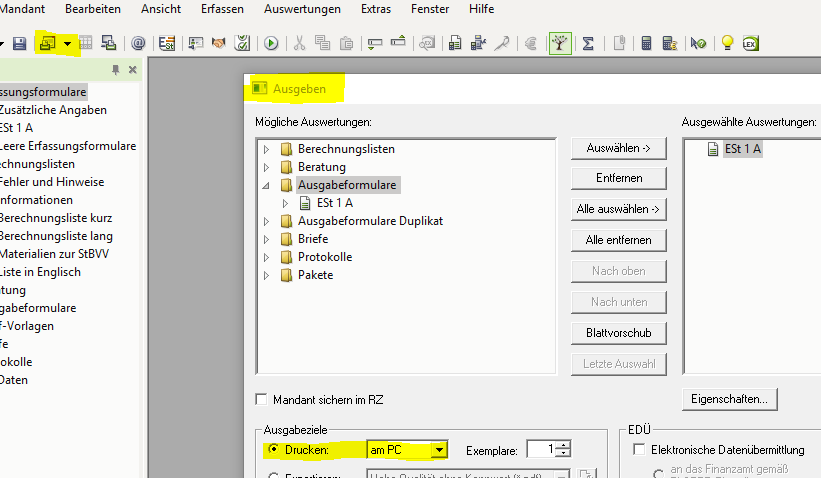This screenshot has width=821, height=478.
Task: Toggle the tree view toolbar icon
Action: 560,43
